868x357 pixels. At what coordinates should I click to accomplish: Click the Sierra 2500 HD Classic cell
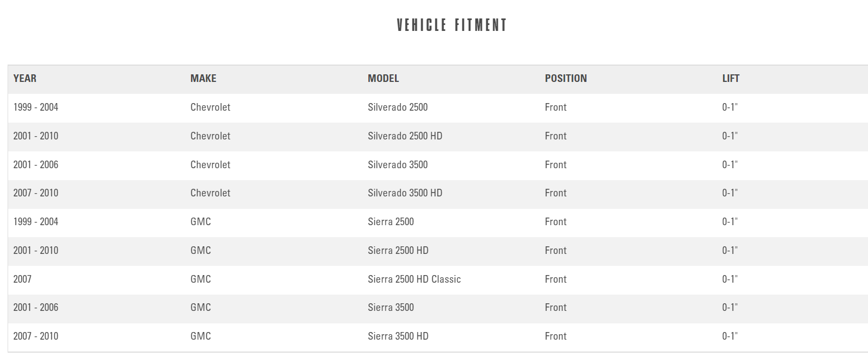tap(414, 279)
